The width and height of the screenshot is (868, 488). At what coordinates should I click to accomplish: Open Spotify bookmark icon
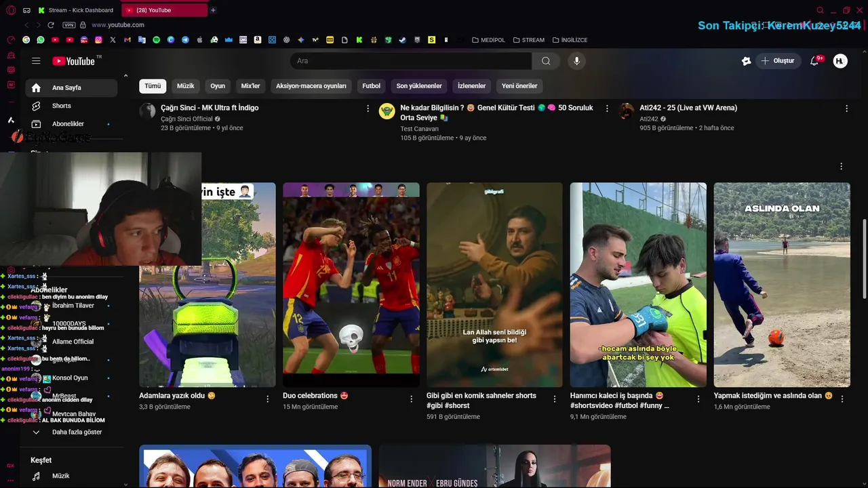coord(156,40)
